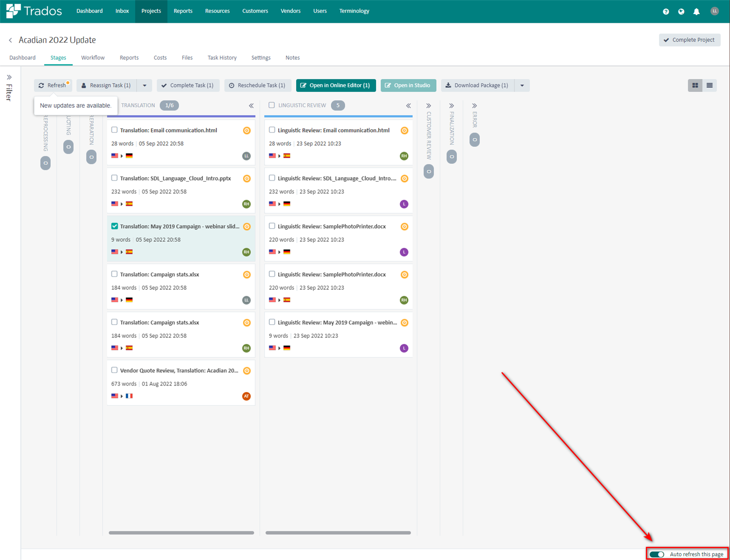Click status icon on Linguistic Review: Email communication.html

tap(404, 131)
